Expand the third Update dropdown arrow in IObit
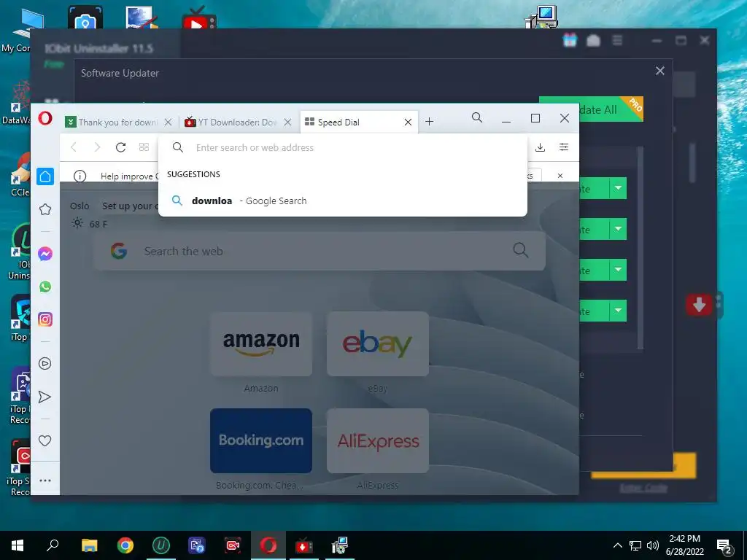The height and width of the screenshot is (560, 747). (x=618, y=270)
